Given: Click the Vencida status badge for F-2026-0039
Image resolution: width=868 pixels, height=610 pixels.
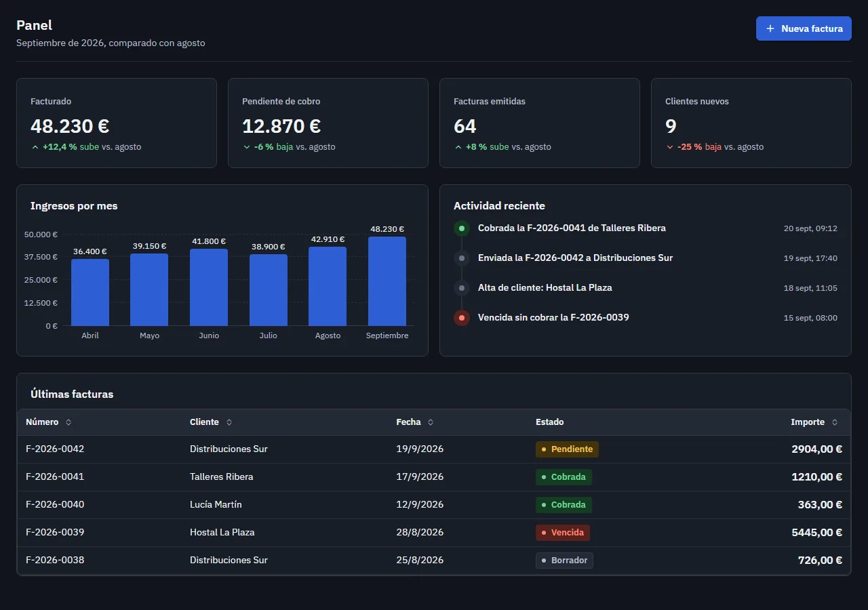Looking at the screenshot, I should click(563, 533).
